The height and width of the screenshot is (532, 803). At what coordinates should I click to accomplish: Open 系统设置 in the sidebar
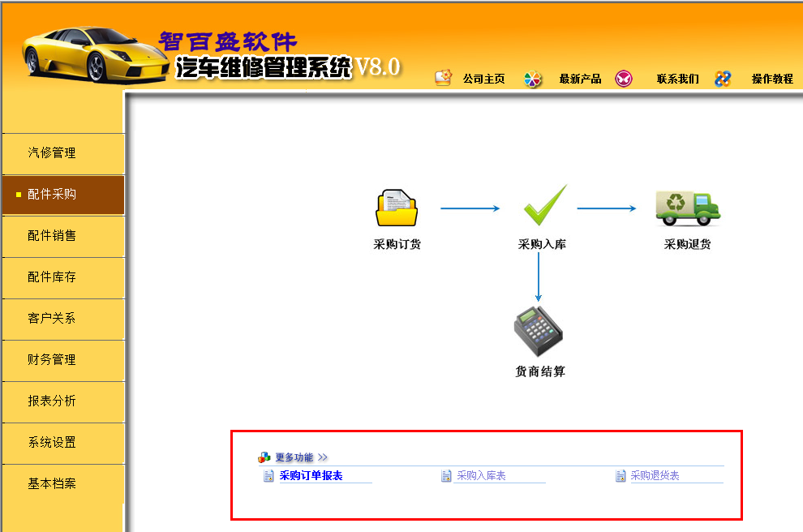pyautogui.click(x=63, y=444)
